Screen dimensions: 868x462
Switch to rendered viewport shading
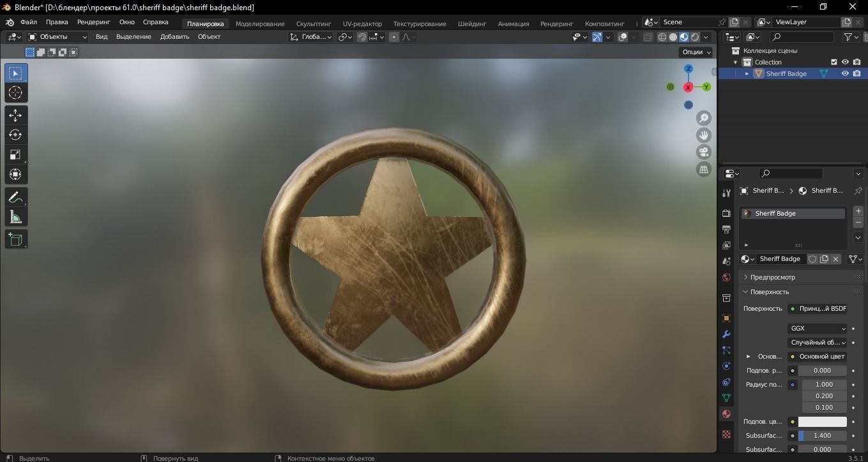pos(695,37)
